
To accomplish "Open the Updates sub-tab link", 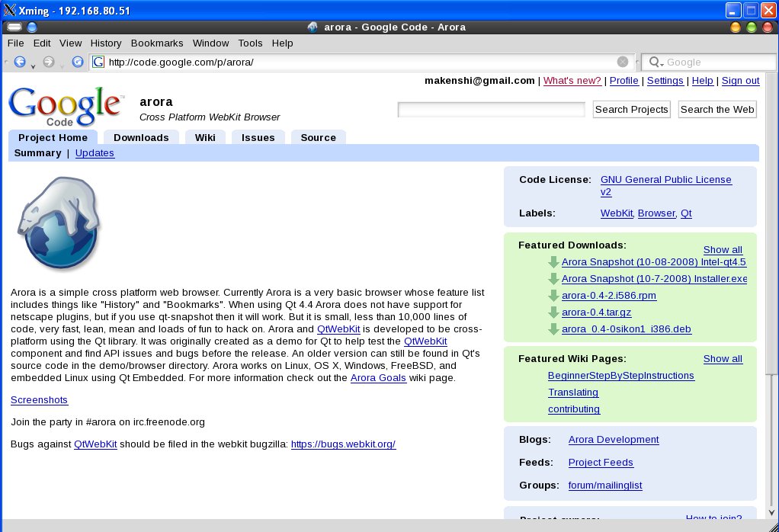I will coord(95,153).
